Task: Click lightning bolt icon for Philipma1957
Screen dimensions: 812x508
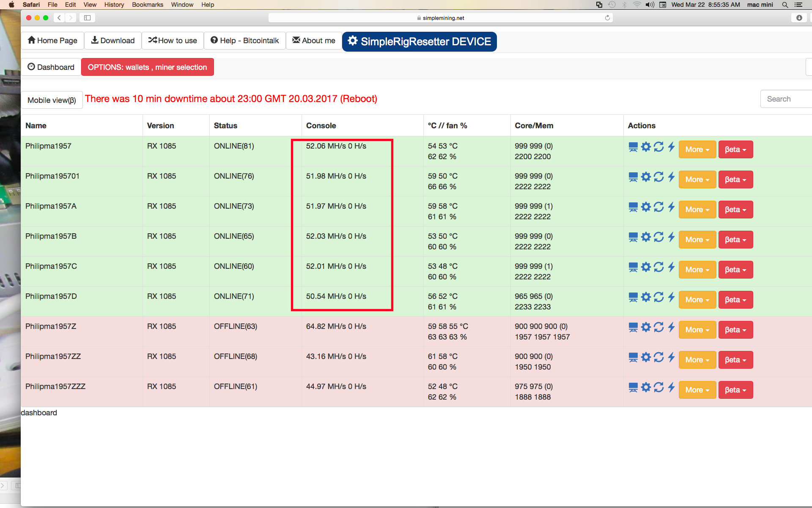Action: [671, 147]
